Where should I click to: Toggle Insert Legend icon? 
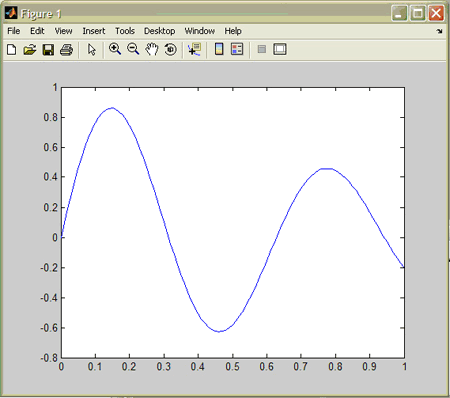[x=237, y=49]
